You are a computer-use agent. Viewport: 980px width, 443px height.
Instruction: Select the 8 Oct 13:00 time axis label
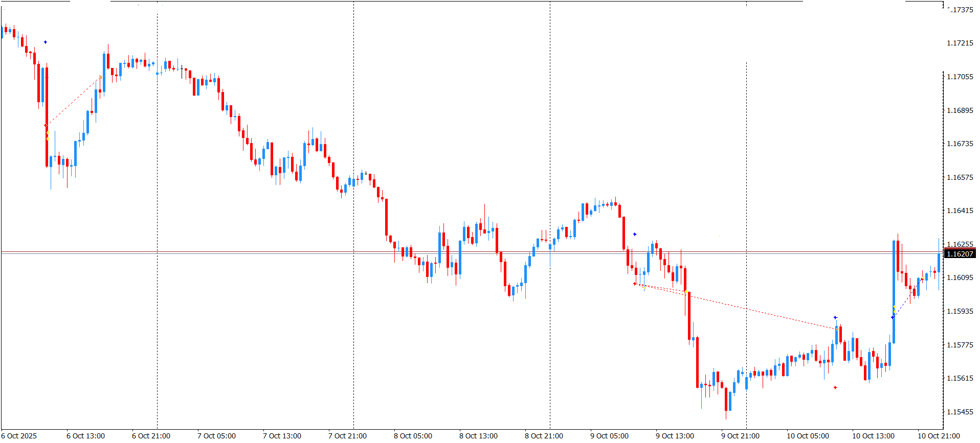point(478,436)
